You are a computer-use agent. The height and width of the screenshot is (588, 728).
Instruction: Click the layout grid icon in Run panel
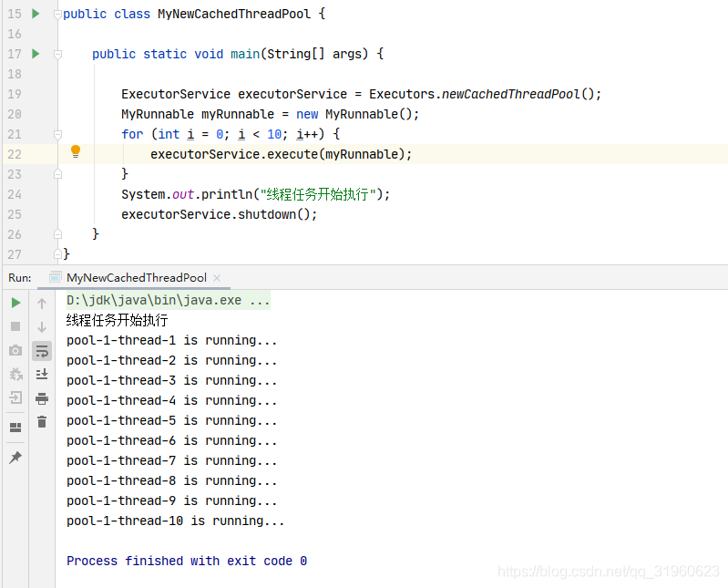[15, 428]
